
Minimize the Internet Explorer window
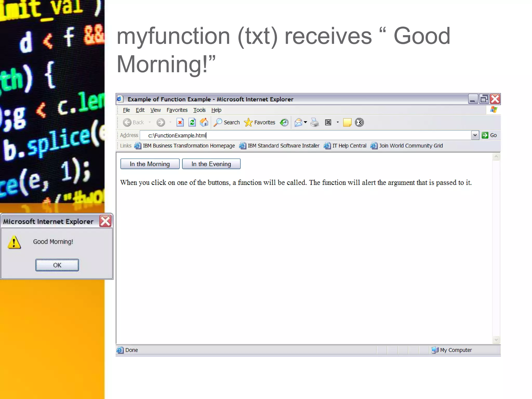tap(473, 99)
